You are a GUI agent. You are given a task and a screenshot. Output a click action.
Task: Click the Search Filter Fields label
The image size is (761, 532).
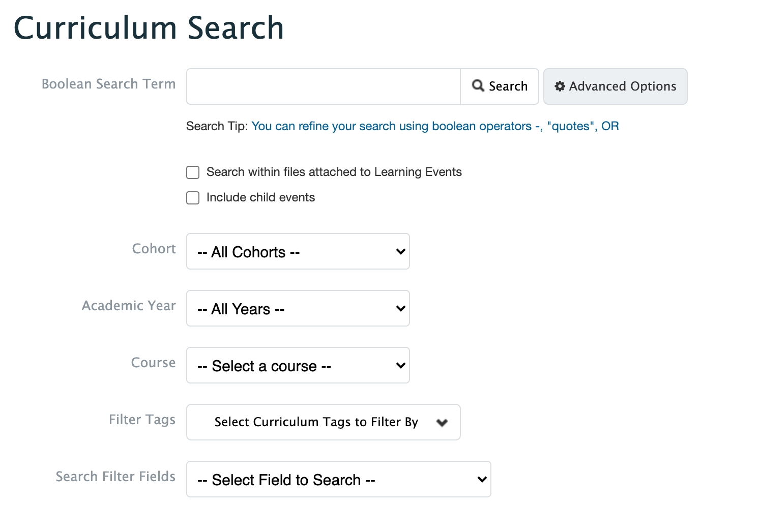[115, 477]
